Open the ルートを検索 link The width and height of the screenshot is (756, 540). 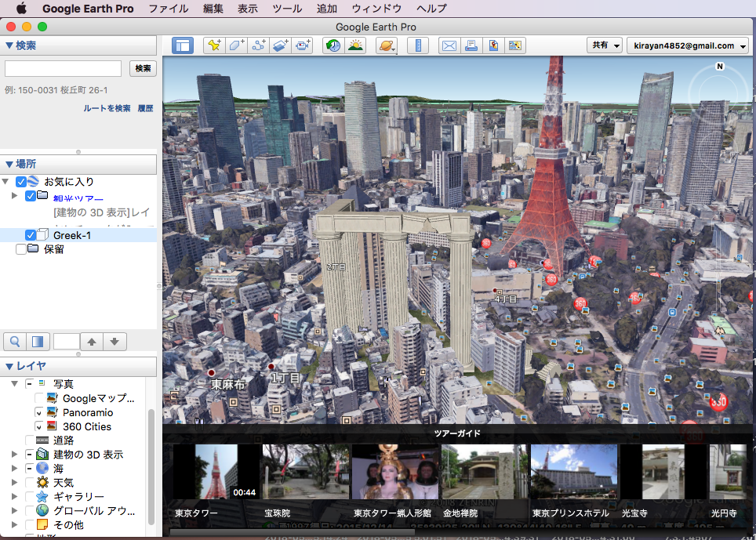107,108
